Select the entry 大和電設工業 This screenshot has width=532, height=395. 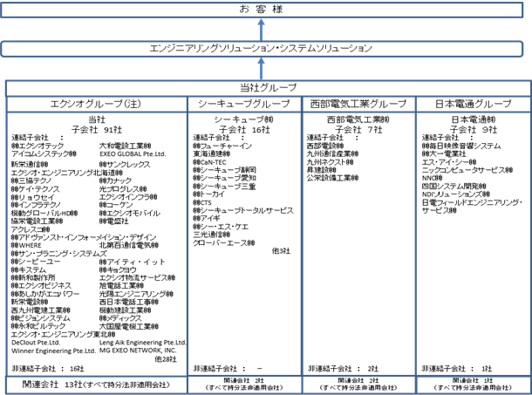[125, 146]
